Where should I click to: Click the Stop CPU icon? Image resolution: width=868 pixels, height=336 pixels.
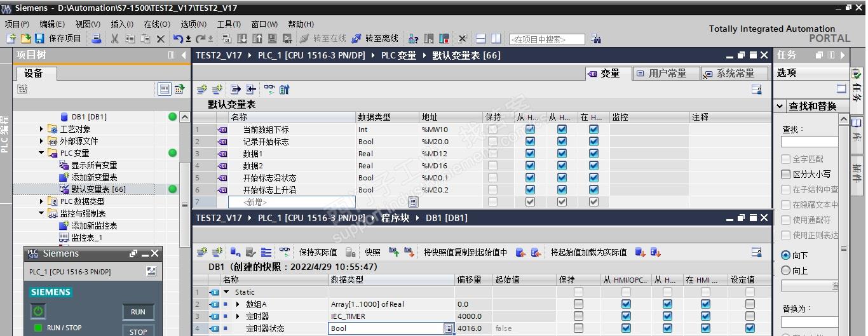pyautogui.click(x=444, y=38)
